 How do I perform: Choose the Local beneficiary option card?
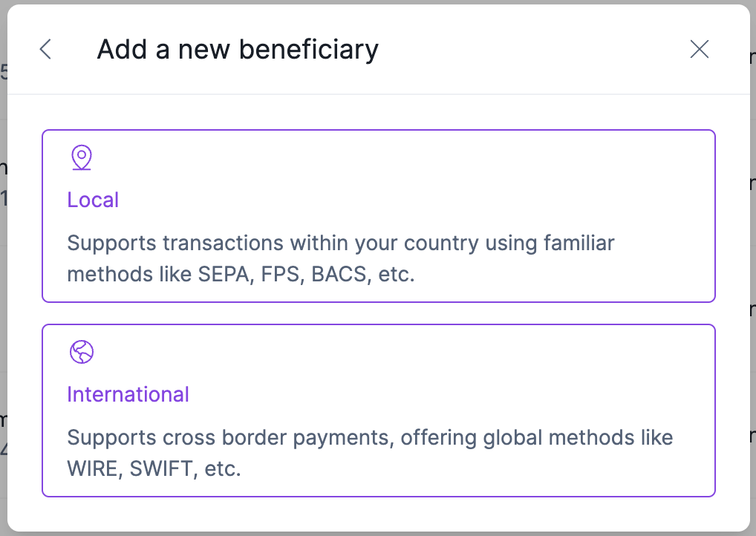point(378,216)
